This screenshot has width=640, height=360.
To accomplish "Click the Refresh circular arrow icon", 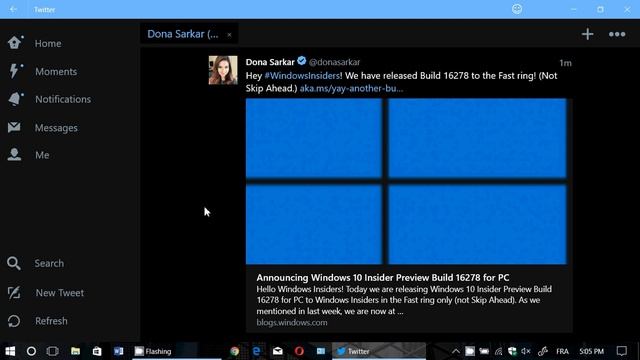I will [14, 321].
